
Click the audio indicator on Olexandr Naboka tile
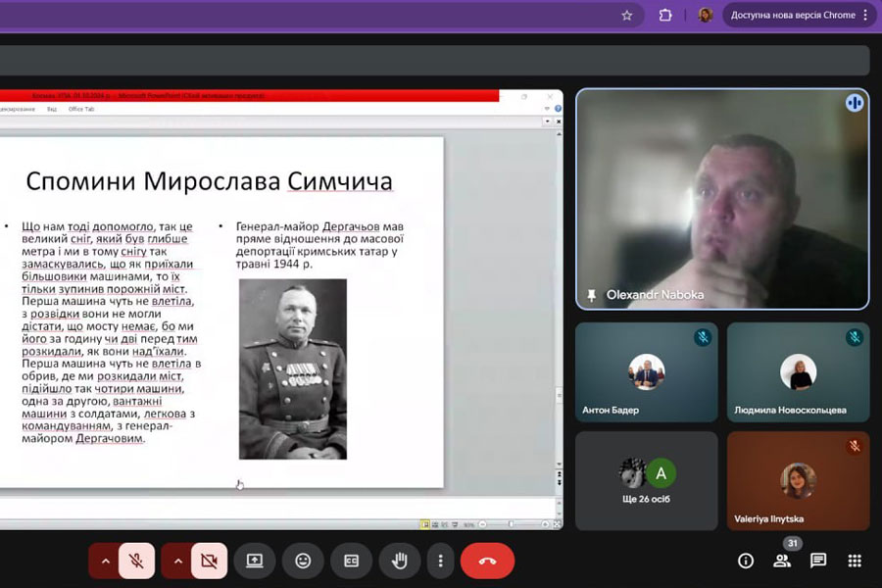pos(854,103)
